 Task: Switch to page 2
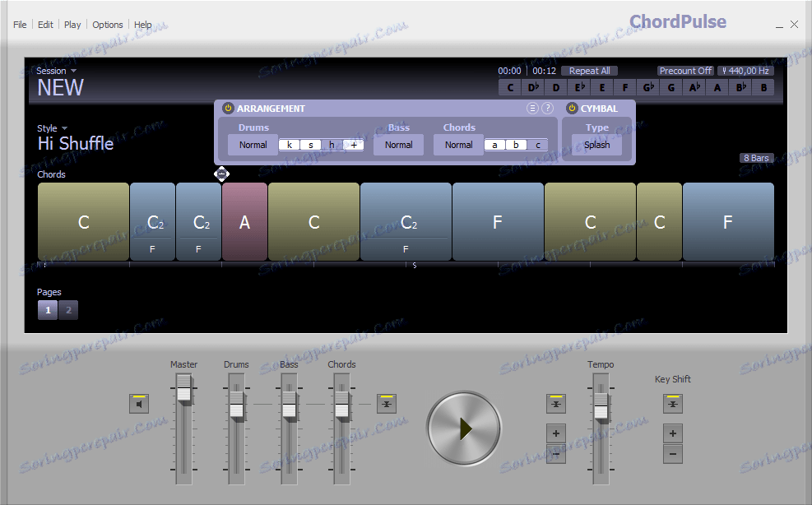pyautogui.click(x=68, y=310)
